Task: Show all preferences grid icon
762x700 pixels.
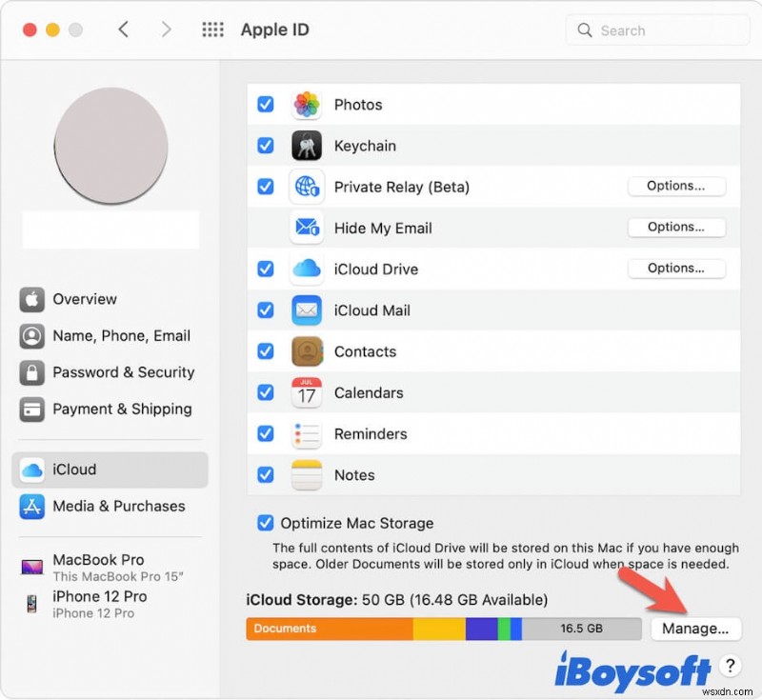Action: tap(212, 30)
